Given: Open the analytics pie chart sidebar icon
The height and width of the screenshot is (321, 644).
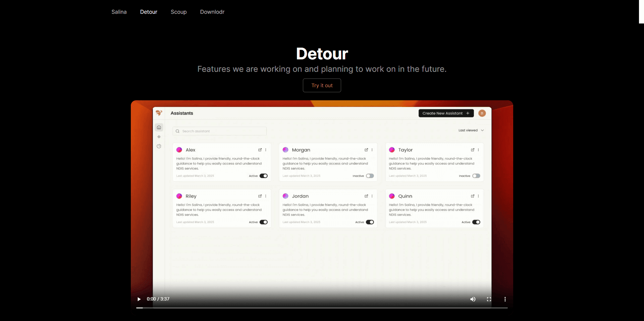Looking at the screenshot, I should pos(159,146).
